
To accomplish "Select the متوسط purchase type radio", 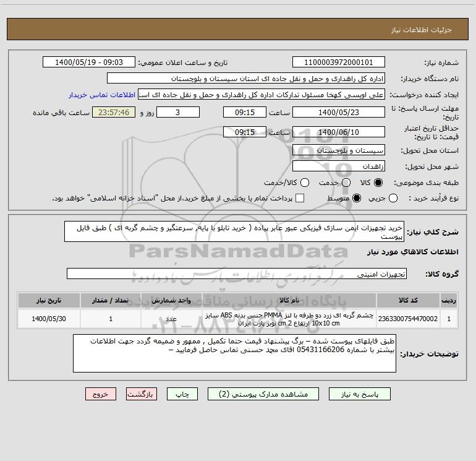I will 357,198.
